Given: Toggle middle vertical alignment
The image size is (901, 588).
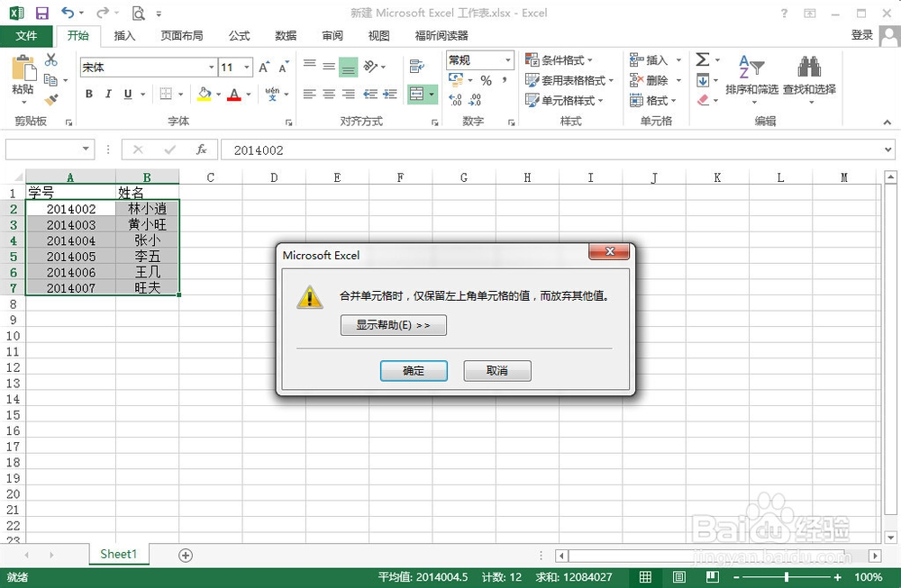Looking at the screenshot, I should (x=329, y=67).
